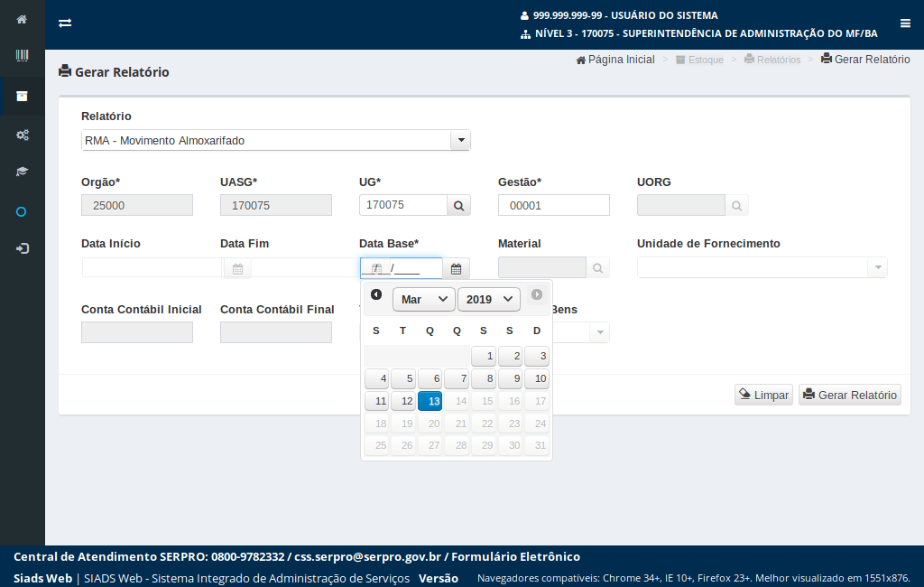
Task: Select day 3 in the calendar
Action: click(x=537, y=356)
